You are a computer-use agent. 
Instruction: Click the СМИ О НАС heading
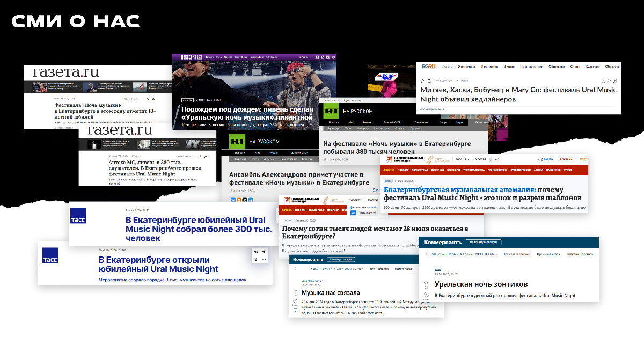click(x=76, y=21)
